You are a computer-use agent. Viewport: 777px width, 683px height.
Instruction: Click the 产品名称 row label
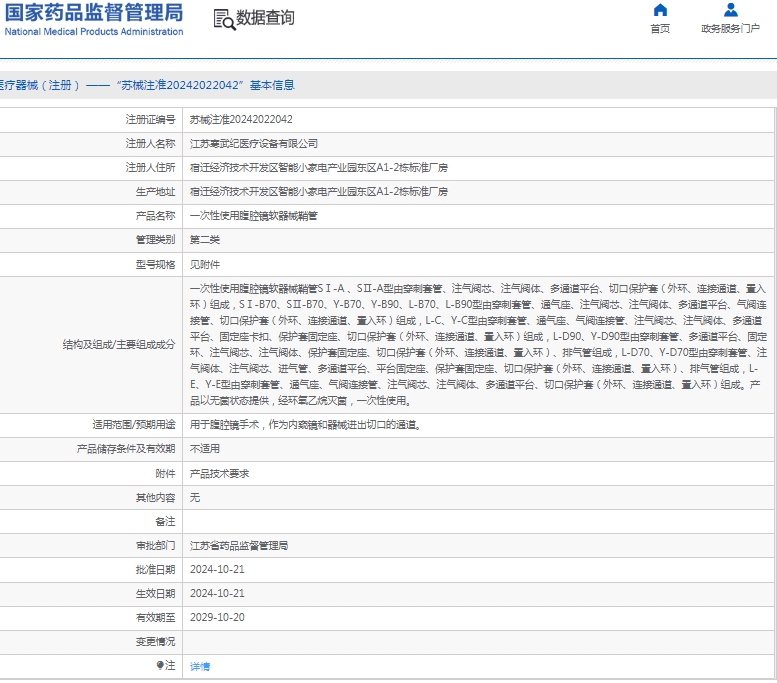(155, 216)
